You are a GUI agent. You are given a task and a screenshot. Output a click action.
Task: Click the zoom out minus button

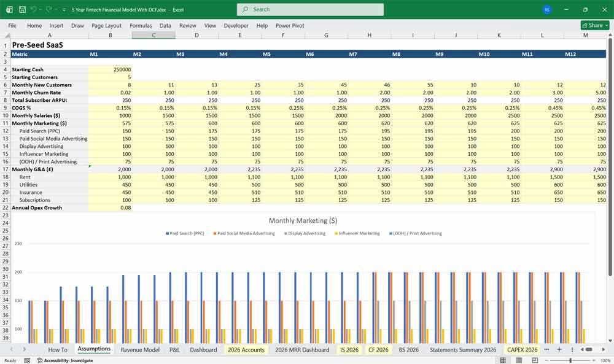[546, 360]
